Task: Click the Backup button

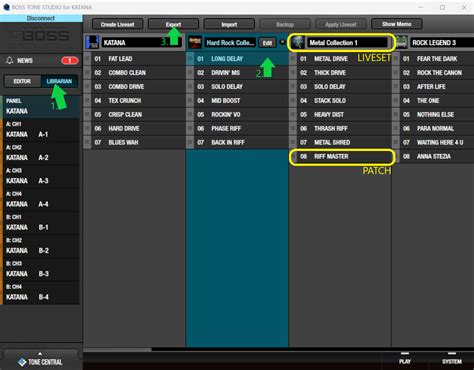Action: pos(285,24)
